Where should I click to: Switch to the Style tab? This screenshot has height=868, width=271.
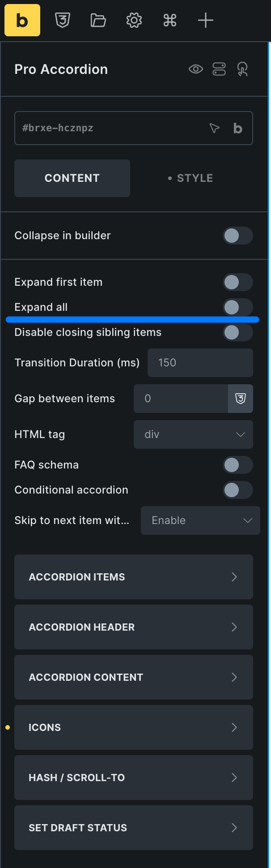(191, 178)
